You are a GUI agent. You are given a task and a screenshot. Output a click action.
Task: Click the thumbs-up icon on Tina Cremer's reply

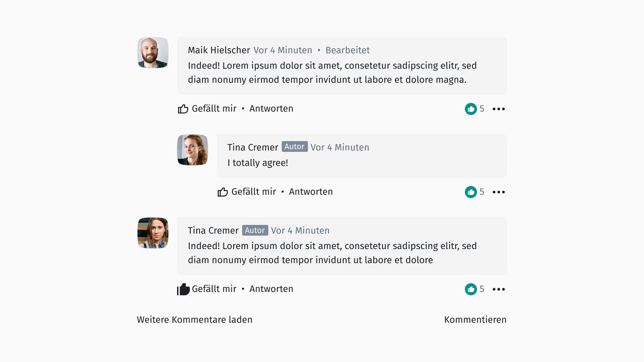(x=222, y=192)
